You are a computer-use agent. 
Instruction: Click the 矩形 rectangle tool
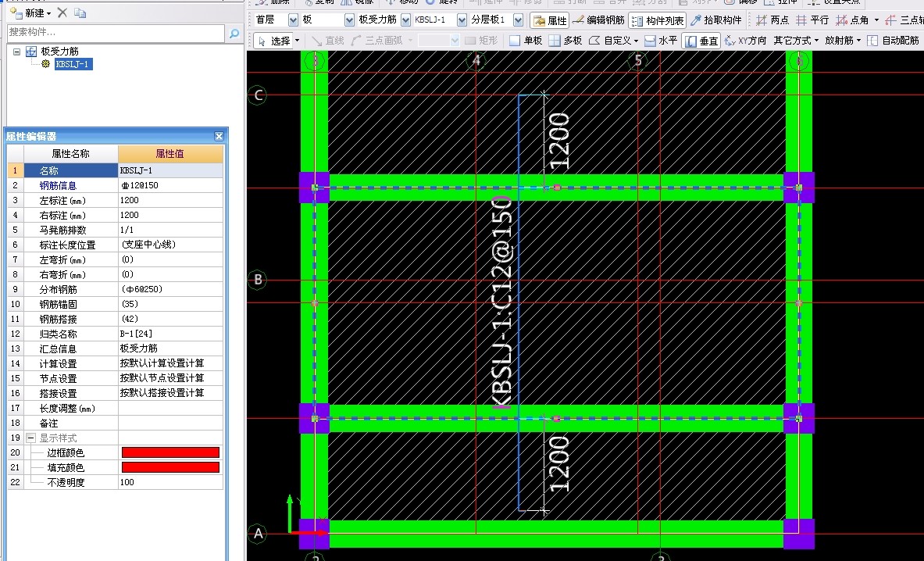481,41
